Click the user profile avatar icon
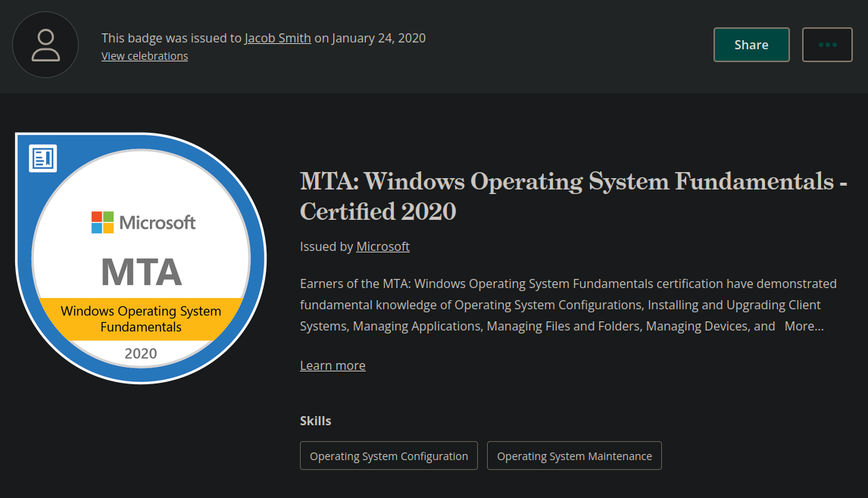This screenshot has width=868, height=498. pyautogui.click(x=45, y=45)
